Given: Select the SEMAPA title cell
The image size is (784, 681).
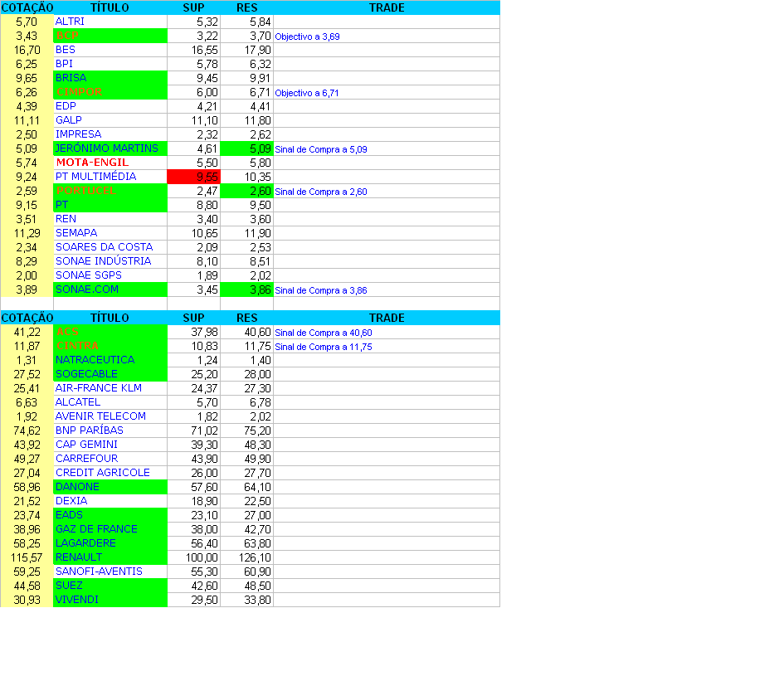Looking at the screenshot, I should pos(110,233).
